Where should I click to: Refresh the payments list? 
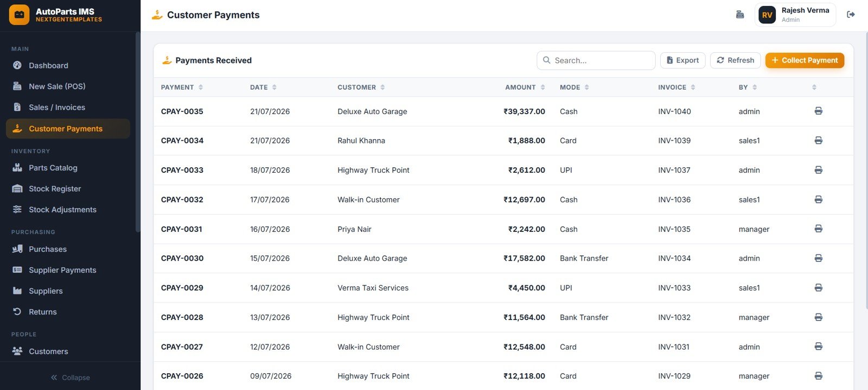click(x=735, y=60)
